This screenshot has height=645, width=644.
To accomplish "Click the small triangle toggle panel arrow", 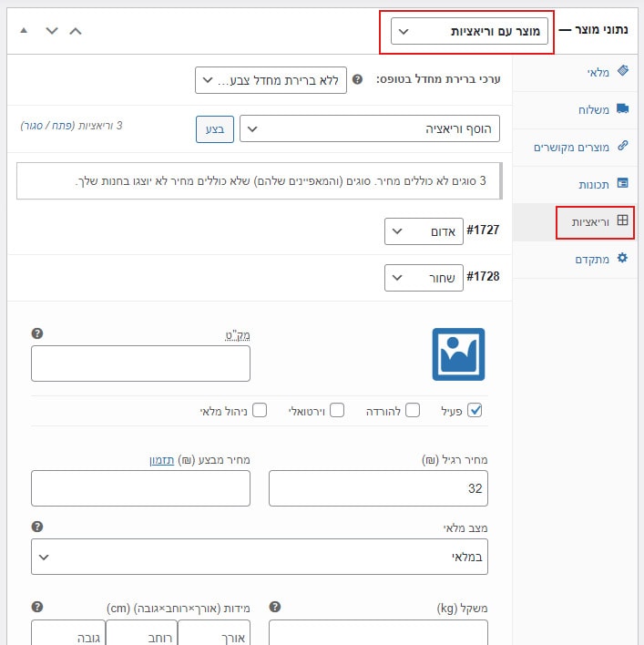I will pyautogui.click(x=24, y=30).
